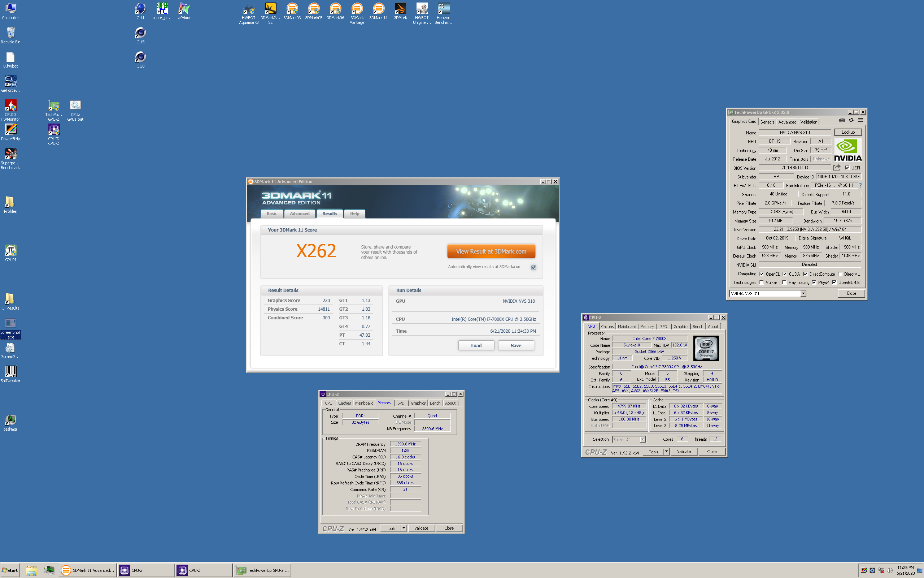The width and height of the screenshot is (924, 578).
Task: Select the ScreenShot.exe desktop icon
Action: [10, 328]
